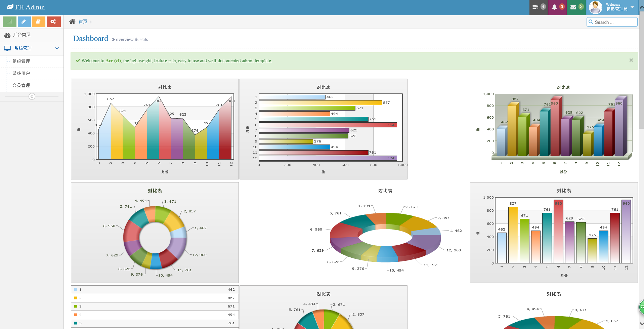Screen dimensions: 644x329
Task: Click the value 462 in legend row 1
Action: [x=231, y=289]
